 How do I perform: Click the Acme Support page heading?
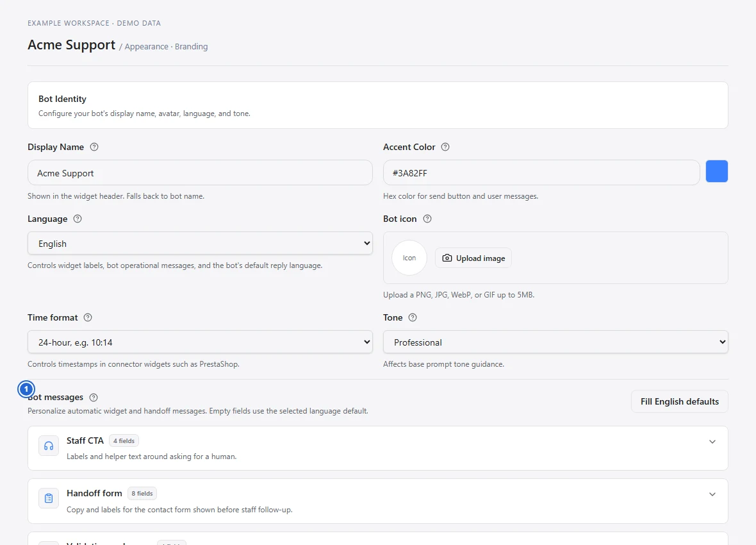71,45
